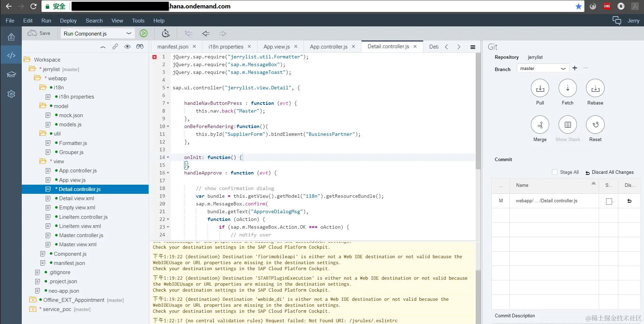644x324 pixels.
Task: Open the run configurations icon
Action: (166, 33)
